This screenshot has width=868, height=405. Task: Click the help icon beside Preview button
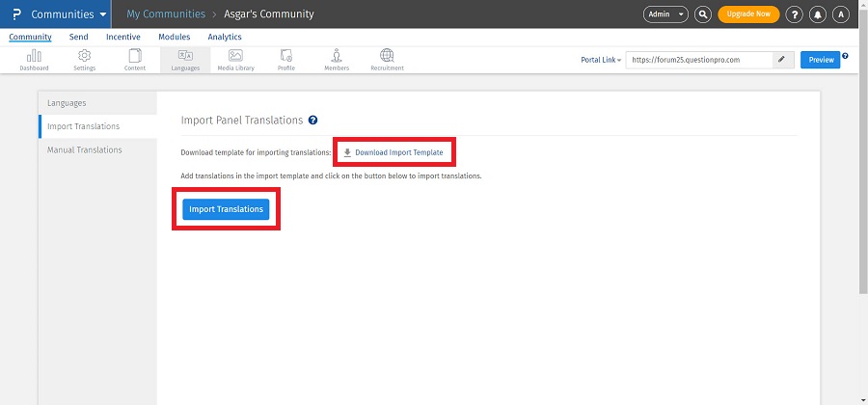pos(845,56)
